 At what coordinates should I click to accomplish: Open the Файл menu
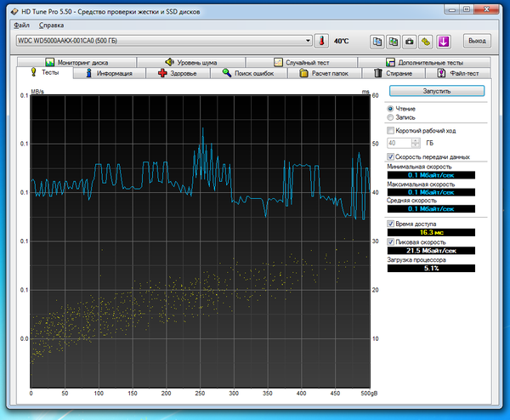(x=23, y=25)
